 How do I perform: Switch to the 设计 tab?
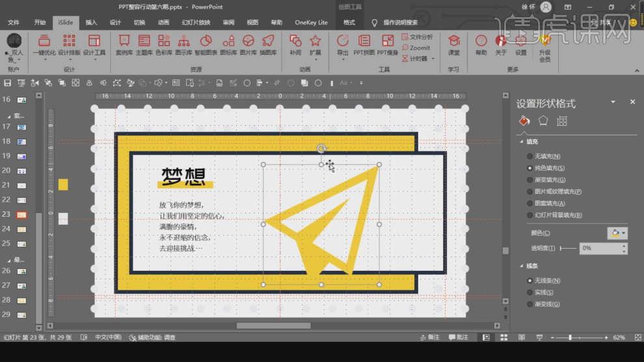coord(115,22)
